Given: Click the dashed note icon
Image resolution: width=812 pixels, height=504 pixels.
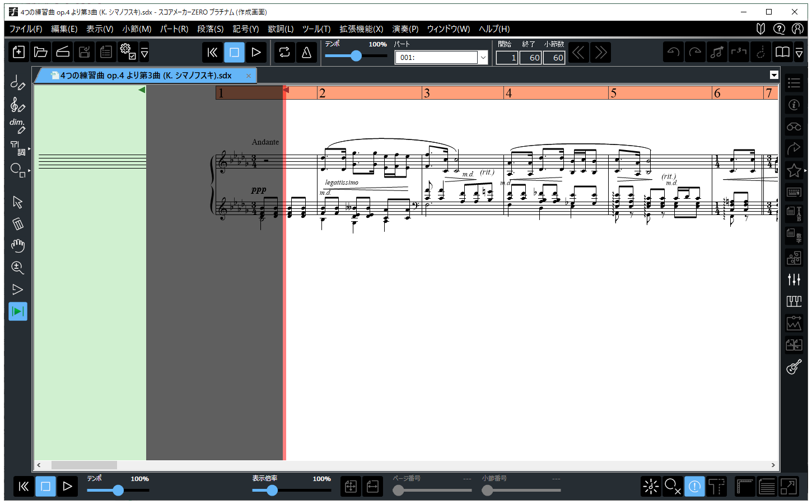Looking at the screenshot, I should point(760,52).
